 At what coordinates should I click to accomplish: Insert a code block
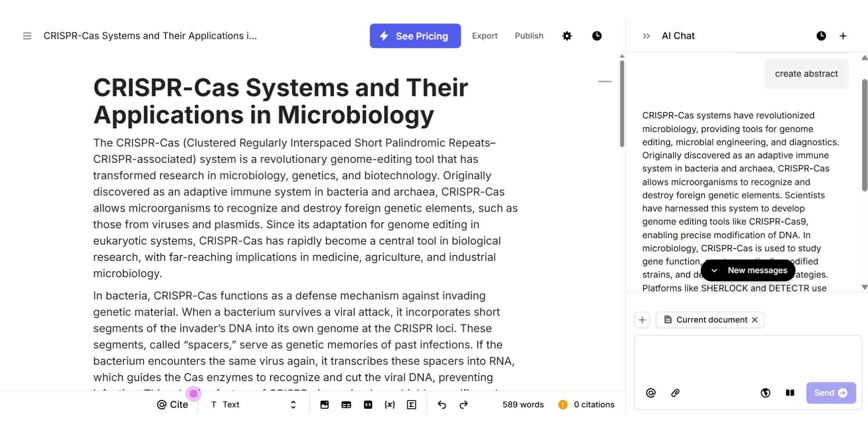click(x=368, y=405)
